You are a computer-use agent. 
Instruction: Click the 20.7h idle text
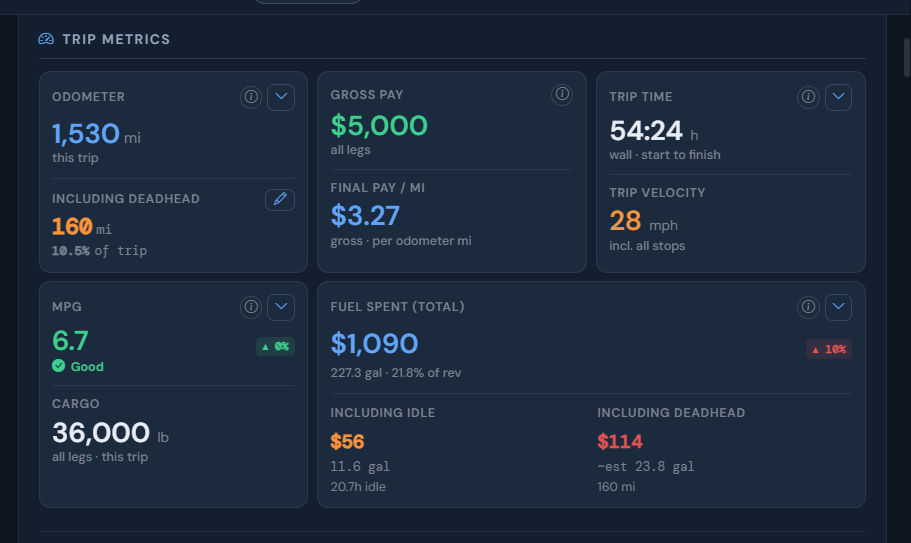(x=358, y=487)
